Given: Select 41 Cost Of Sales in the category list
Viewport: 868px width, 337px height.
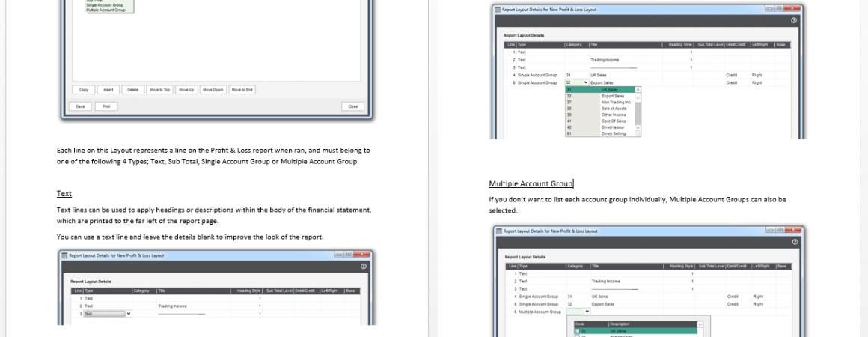Looking at the screenshot, I should [x=601, y=121].
